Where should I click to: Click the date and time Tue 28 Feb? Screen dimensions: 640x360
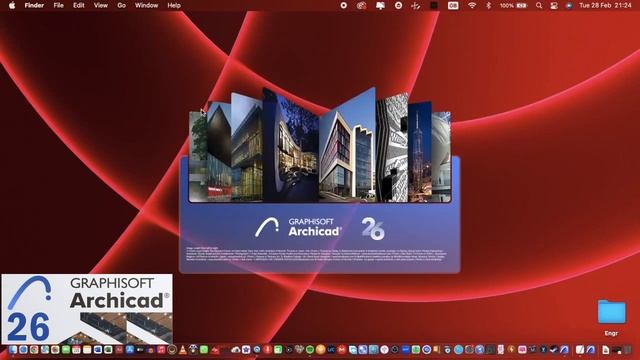(x=605, y=5)
